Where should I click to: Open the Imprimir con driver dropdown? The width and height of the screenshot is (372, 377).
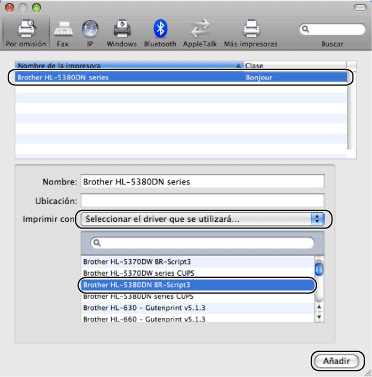(203, 219)
